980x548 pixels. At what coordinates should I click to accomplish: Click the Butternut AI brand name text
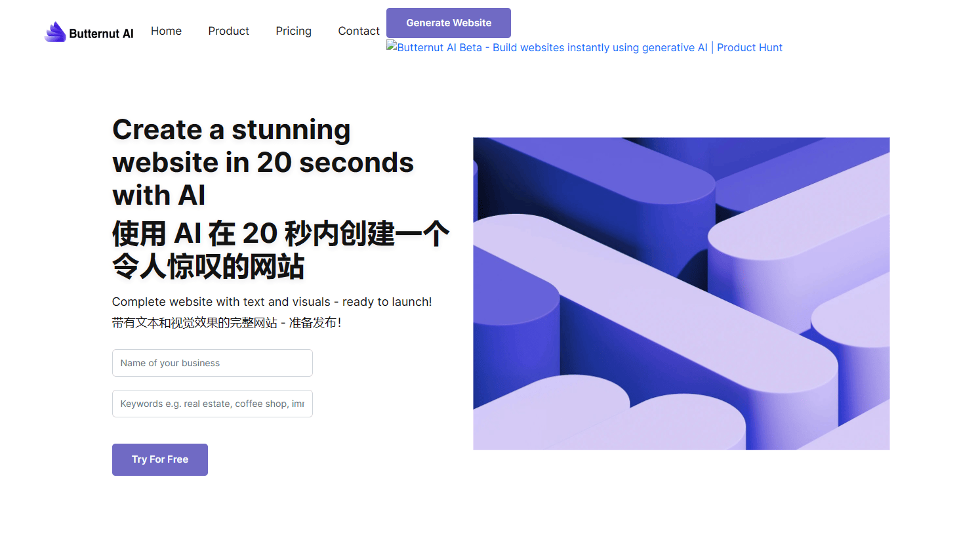pyautogui.click(x=101, y=33)
